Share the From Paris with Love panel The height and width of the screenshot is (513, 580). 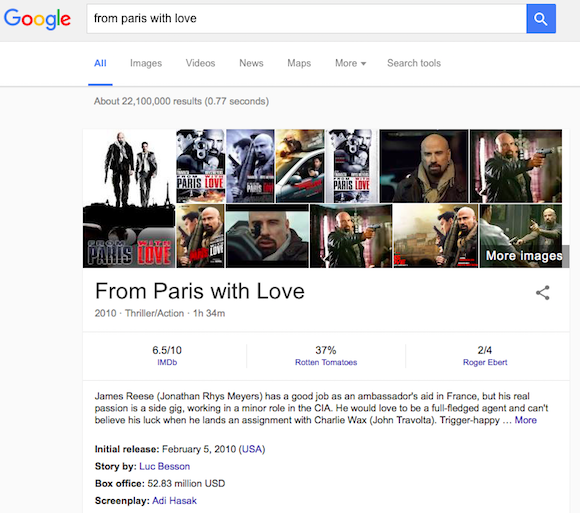tap(543, 293)
